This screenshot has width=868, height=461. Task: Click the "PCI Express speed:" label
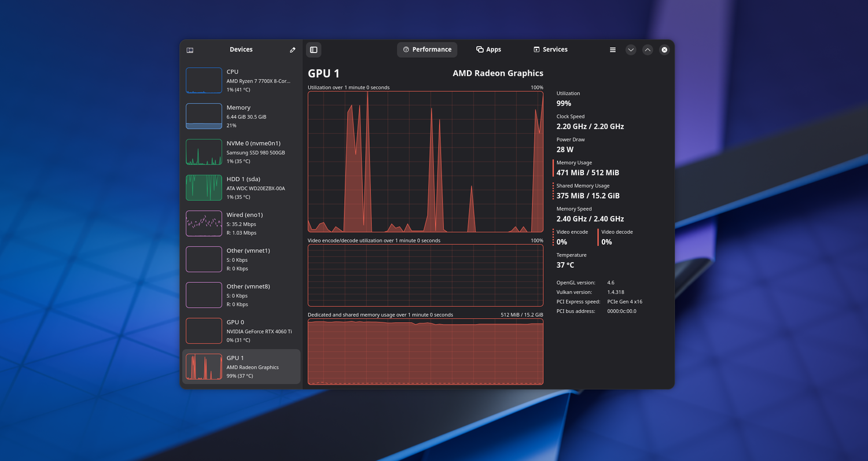[579, 302]
